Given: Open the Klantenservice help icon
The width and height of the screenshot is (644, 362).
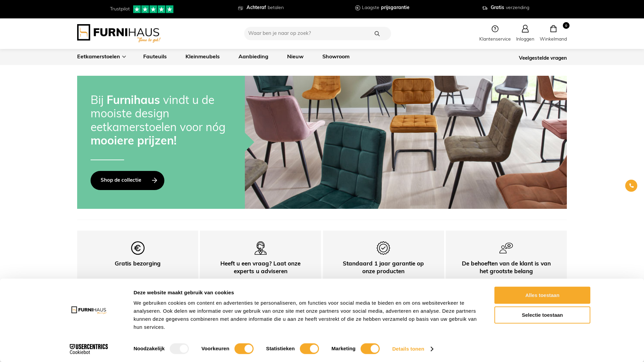Looking at the screenshot, I should (x=495, y=29).
